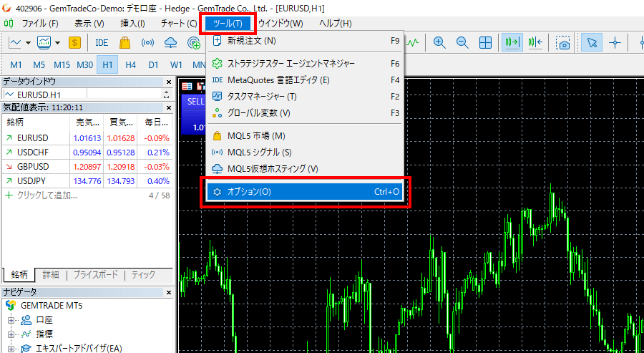Click the indicators chart monitor icon
644x353 pixels.
pos(44,42)
